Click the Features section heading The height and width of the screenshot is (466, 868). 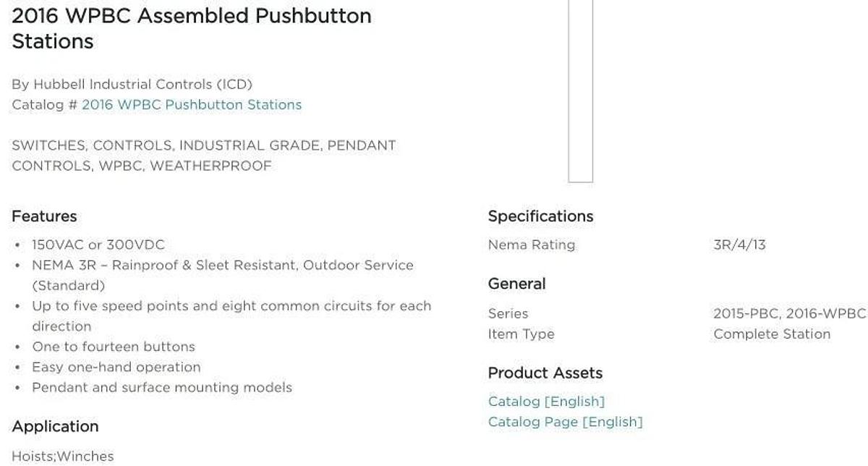44,216
